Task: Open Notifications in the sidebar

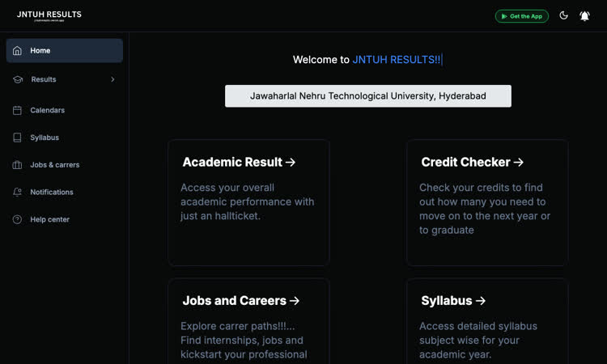Action: coord(65,193)
